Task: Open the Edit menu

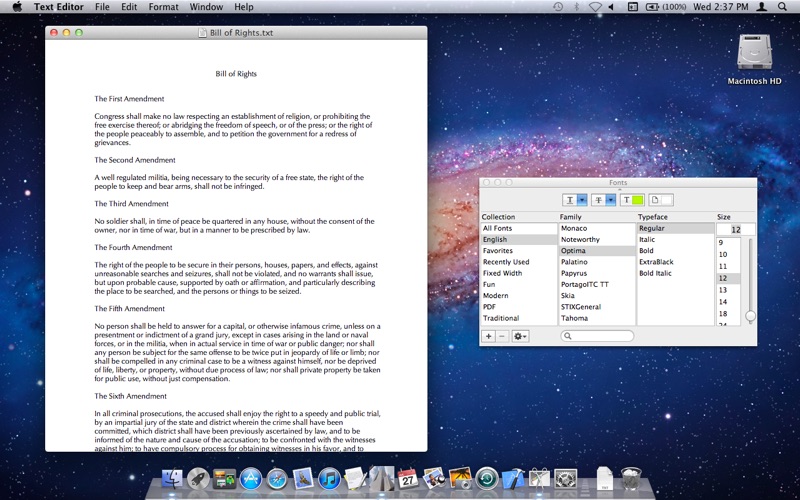Action: (x=129, y=7)
